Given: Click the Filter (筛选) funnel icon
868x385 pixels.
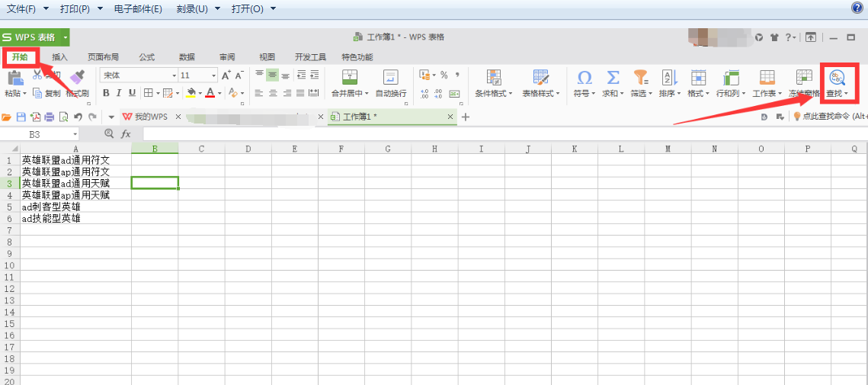Looking at the screenshot, I should click(641, 77).
